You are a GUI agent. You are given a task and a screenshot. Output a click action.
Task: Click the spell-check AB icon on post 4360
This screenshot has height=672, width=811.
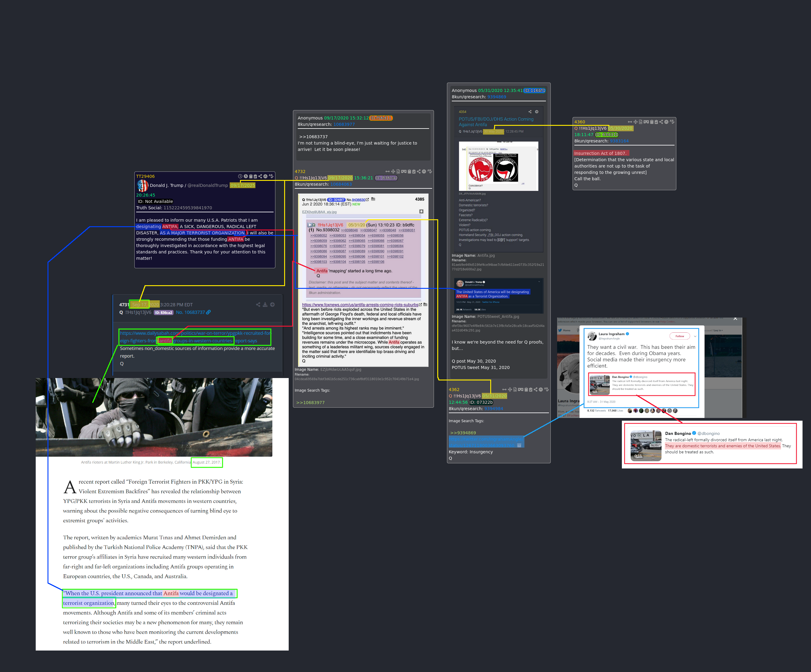click(672, 122)
